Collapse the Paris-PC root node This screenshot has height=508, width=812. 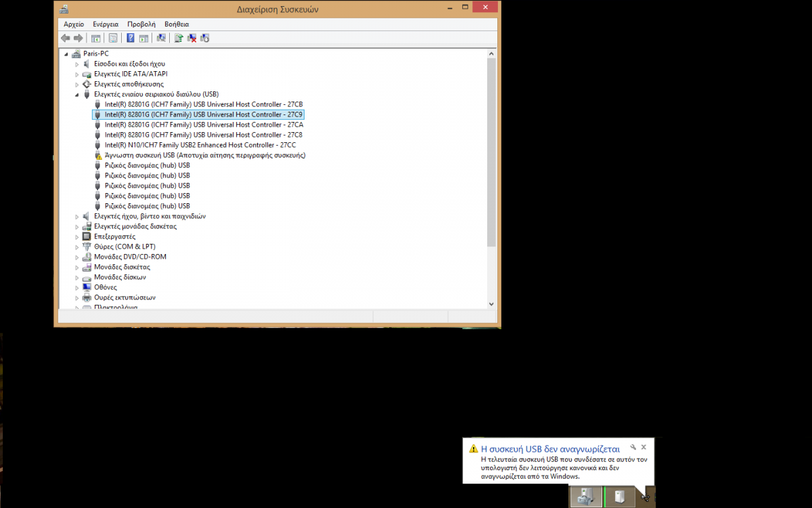[x=66, y=54]
